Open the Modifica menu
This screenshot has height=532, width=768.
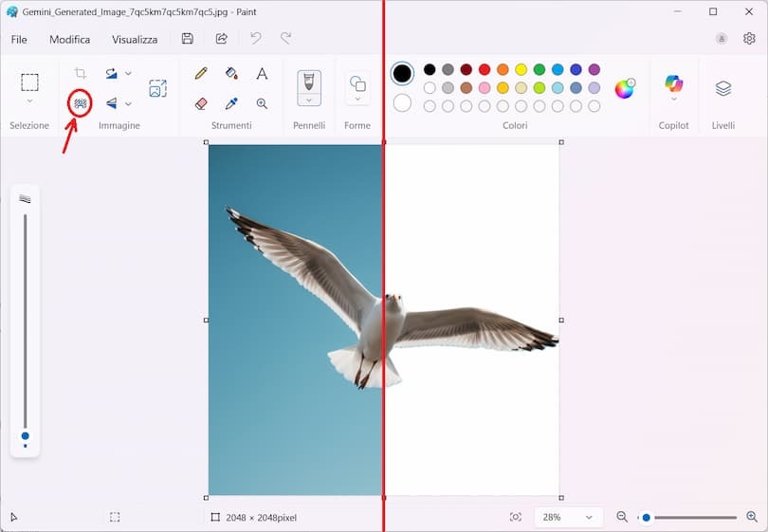pos(69,40)
